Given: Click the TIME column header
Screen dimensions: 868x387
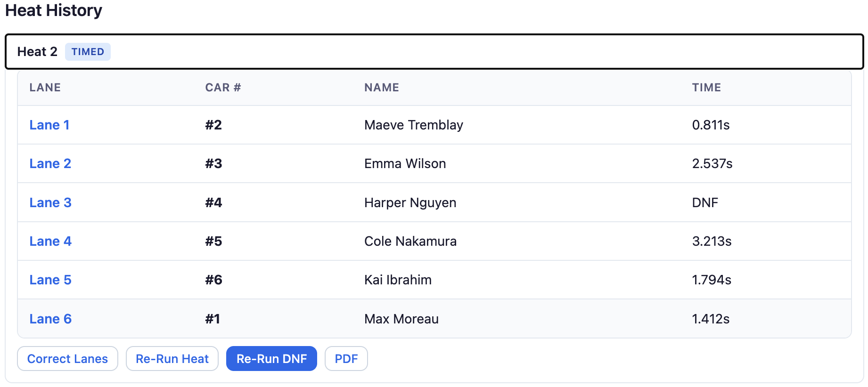Looking at the screenshot, I should tap(706, 88).
